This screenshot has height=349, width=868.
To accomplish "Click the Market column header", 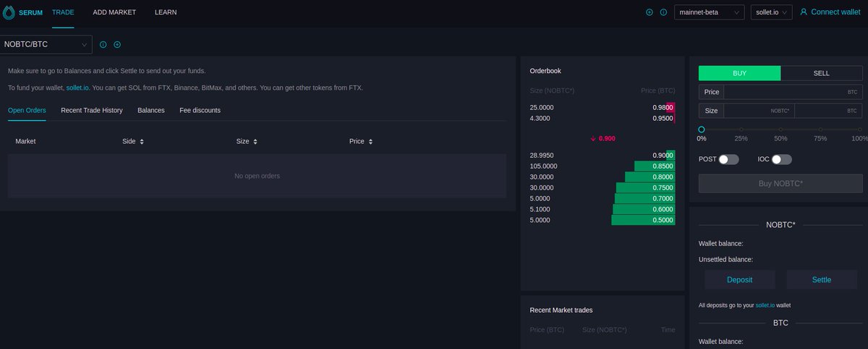I will coord(25,141).
